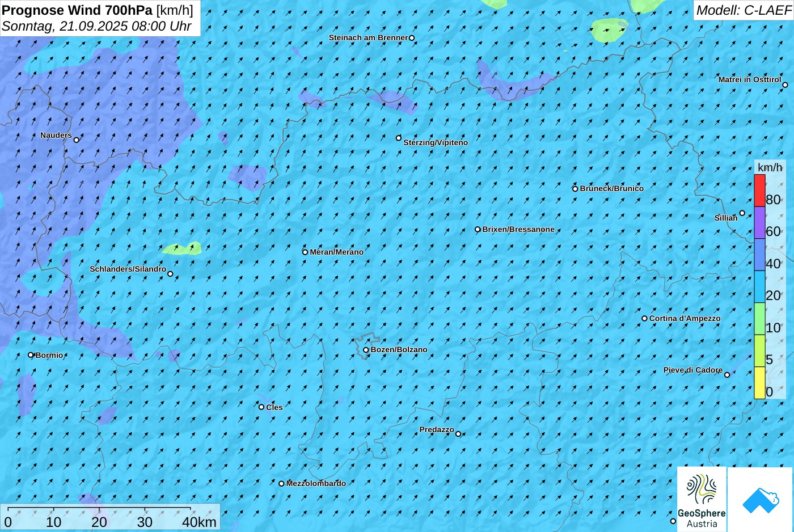The image size is (794, 532).
Task: Click the yellow legend color block
Action: [x=759, y=383]
